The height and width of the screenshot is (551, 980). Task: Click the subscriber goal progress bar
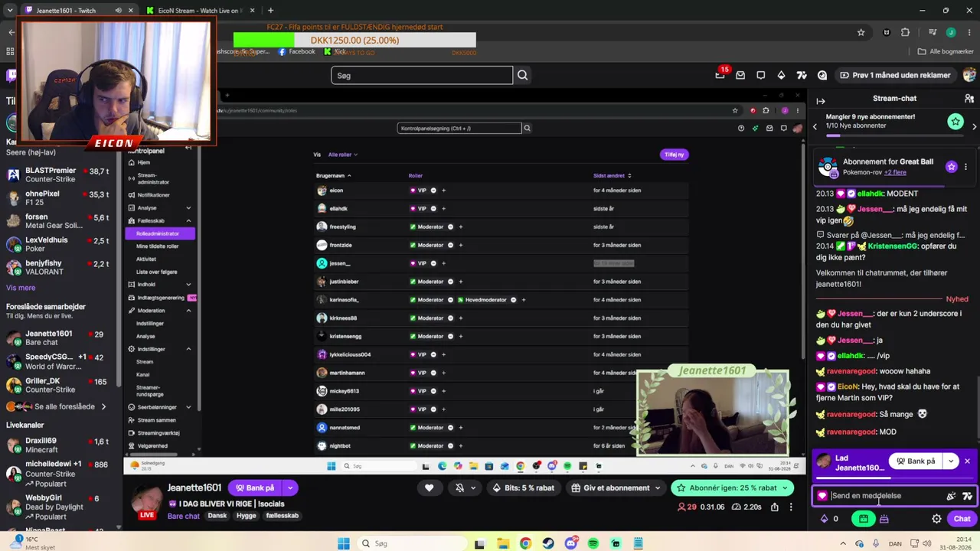coord(895,137)
